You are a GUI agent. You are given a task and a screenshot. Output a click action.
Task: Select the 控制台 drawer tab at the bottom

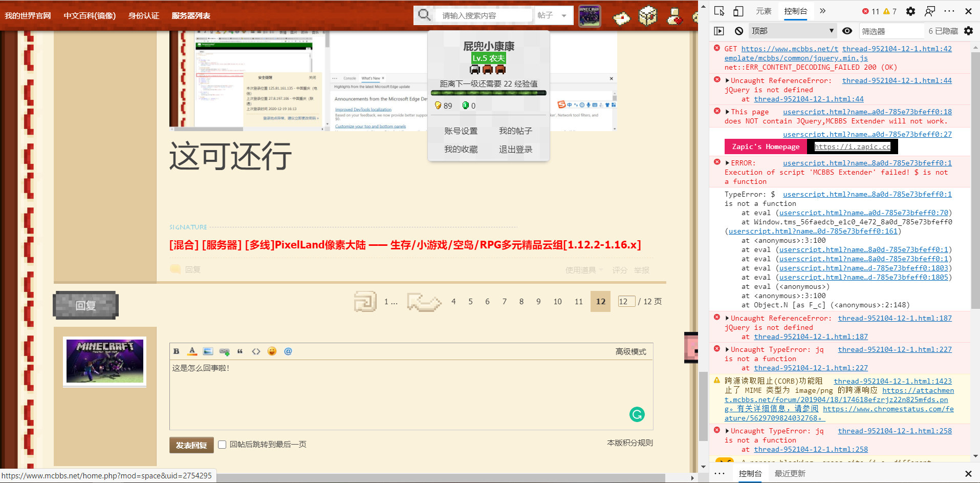[x=750, y=474]
